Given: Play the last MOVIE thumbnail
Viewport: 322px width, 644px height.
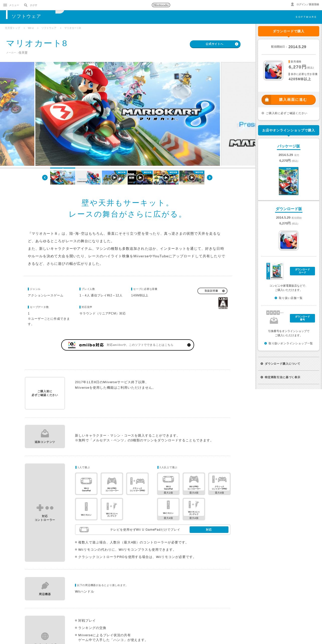Looking at the screenshot, I should point(192,178).
